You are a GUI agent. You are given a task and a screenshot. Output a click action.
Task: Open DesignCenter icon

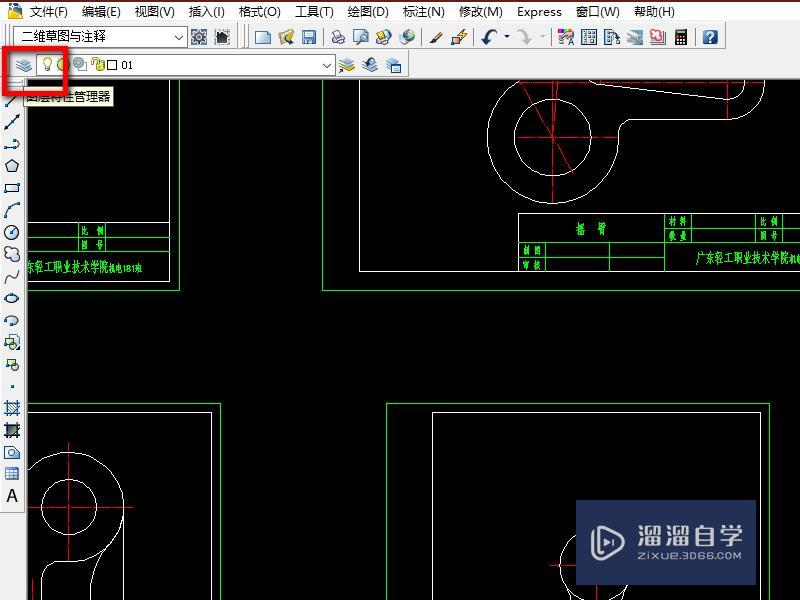pyautogui.click(x=589, y=37)
